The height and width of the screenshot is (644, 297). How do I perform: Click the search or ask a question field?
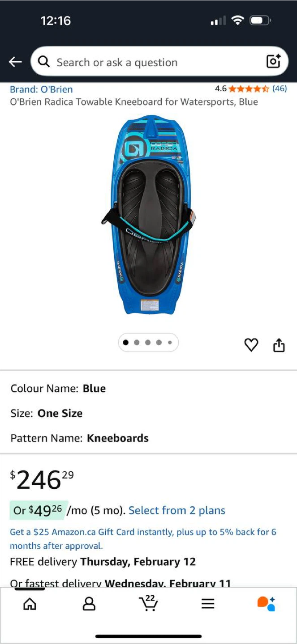[x=159, y=62]
